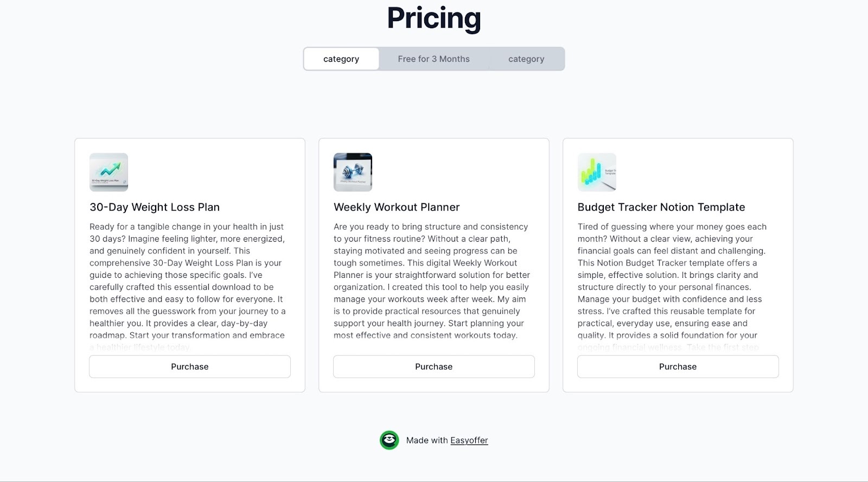
Task: Click the 30-Day Weight Loss Plan thumbnail icon
Action: click(108, 172)
